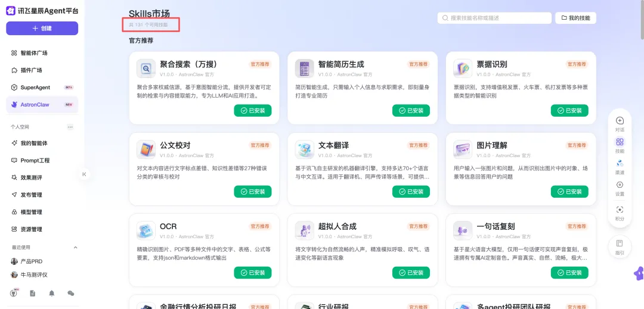Open 智能体广场 in sidebar
Image resolution: width=644 pixels, height=309 pixels.
(42, 53)
